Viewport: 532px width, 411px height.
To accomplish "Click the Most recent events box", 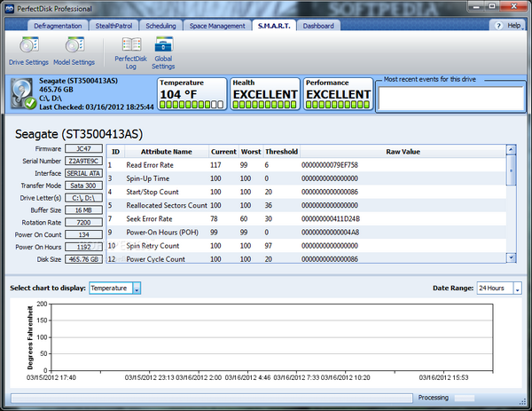I will (451, 98).
